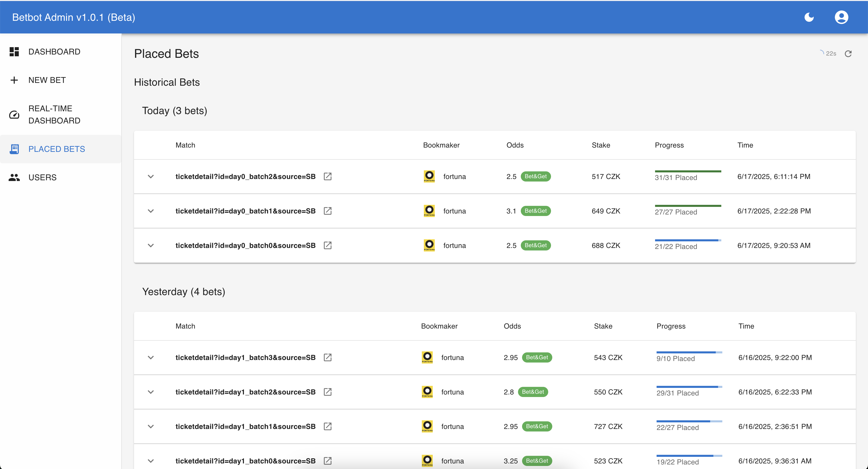Open the New Bet page
Screen dimensions: 868x469
[x=46, y=80]
